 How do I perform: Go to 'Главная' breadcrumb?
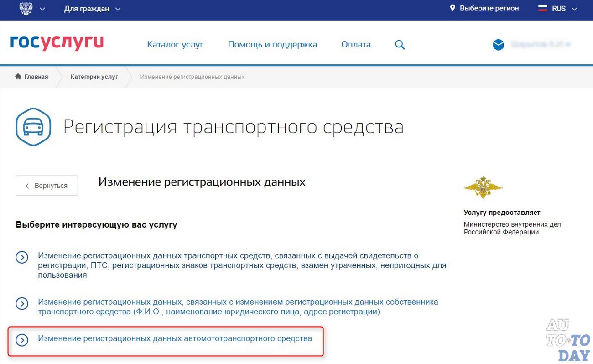click(x=36, y=77)
